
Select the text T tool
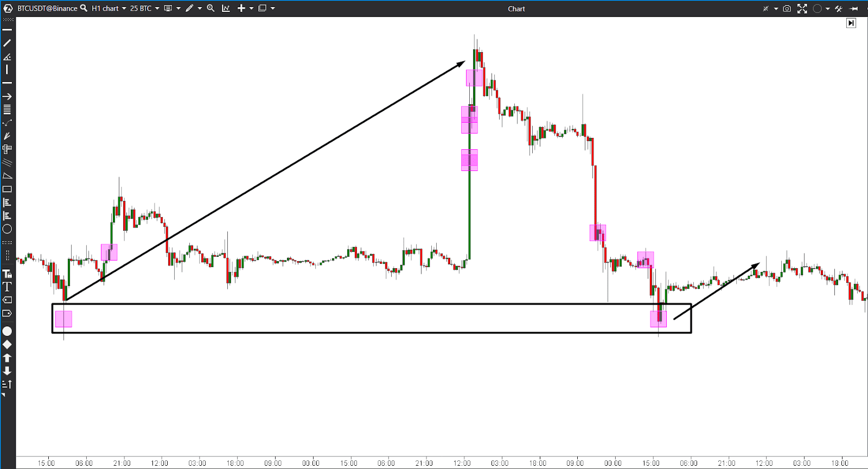tap(7, 287)
